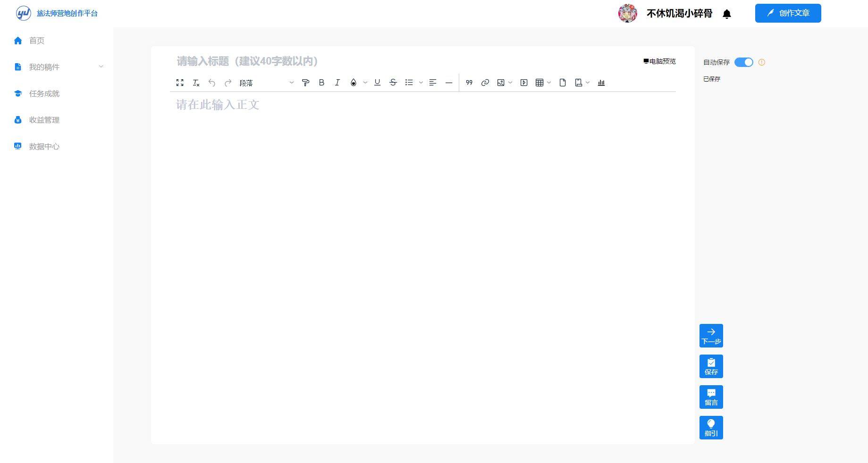Toggle underline formatting

coord(377,83)
